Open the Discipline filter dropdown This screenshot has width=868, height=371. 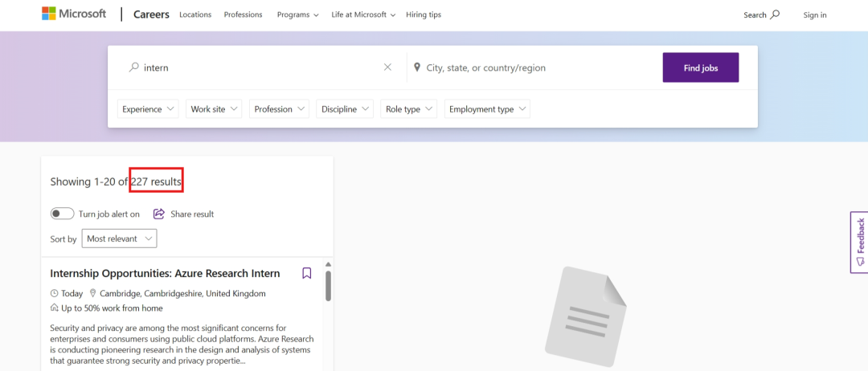(345, 109)
